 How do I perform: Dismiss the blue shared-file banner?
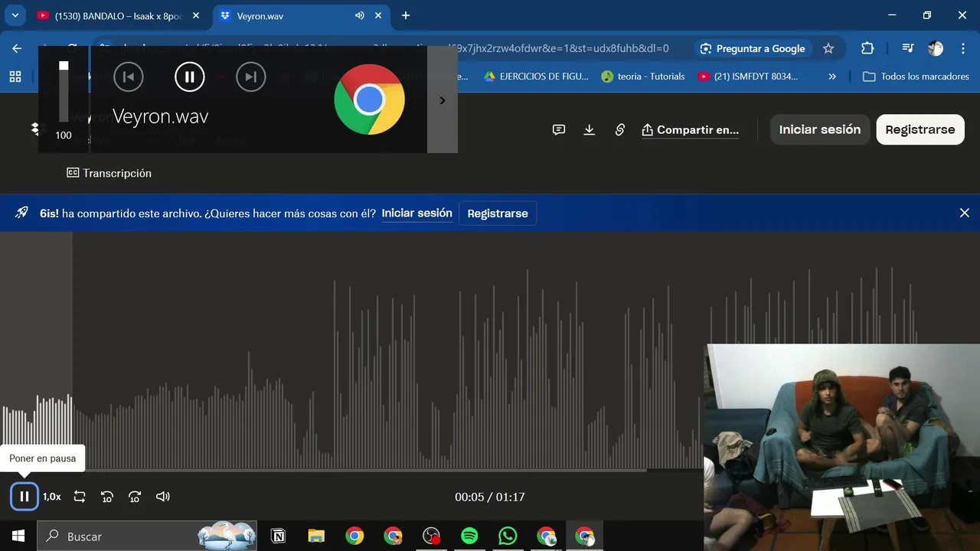[x=965, y=213]
